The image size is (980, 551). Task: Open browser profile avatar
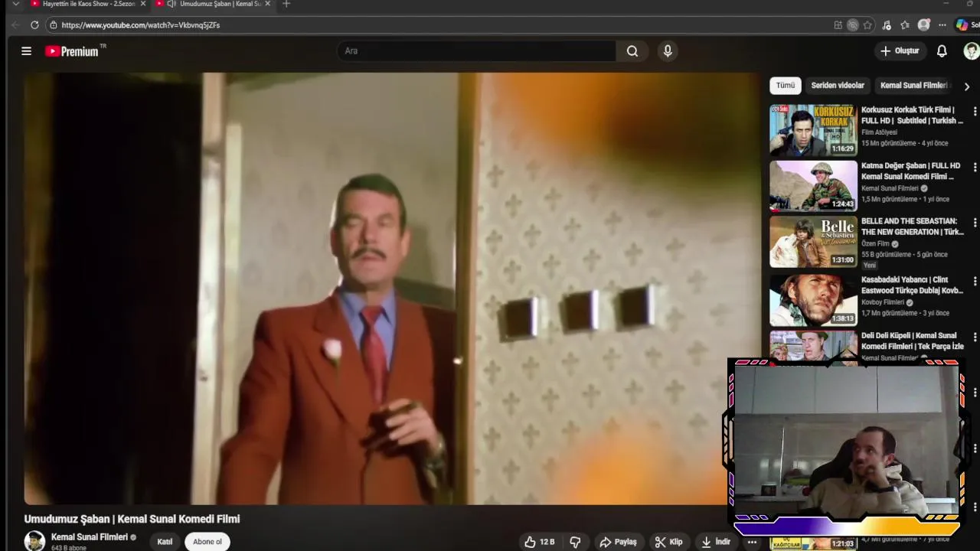923,25
